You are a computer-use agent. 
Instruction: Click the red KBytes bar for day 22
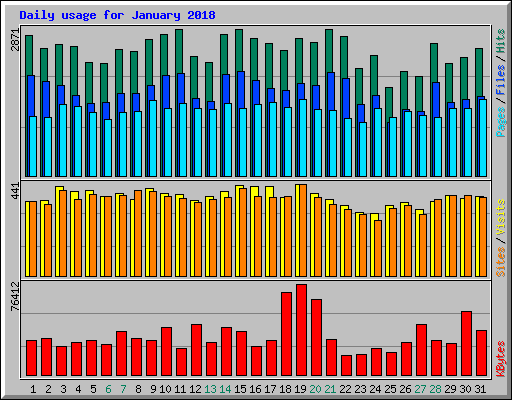(346, 366)
